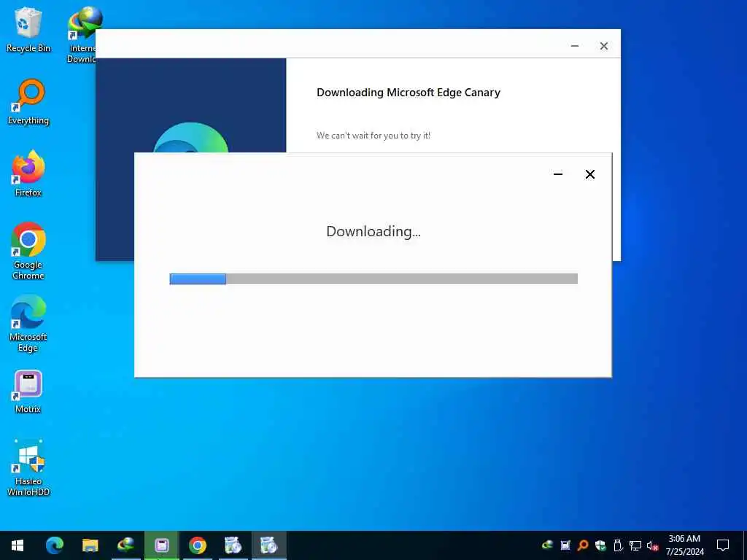Select the Motrix desktop shortcut
Viewport: 747px width, 560px height.
point(28,392)
